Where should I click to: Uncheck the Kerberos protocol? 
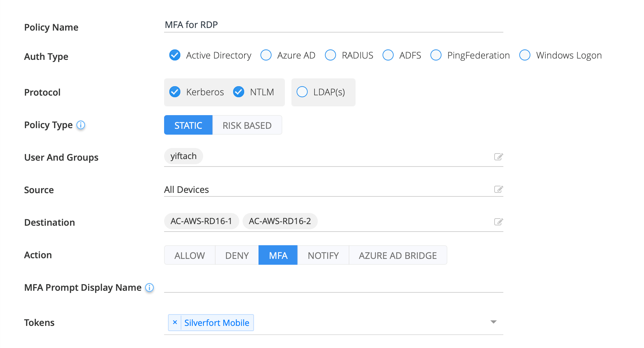[x=175, y=92]
